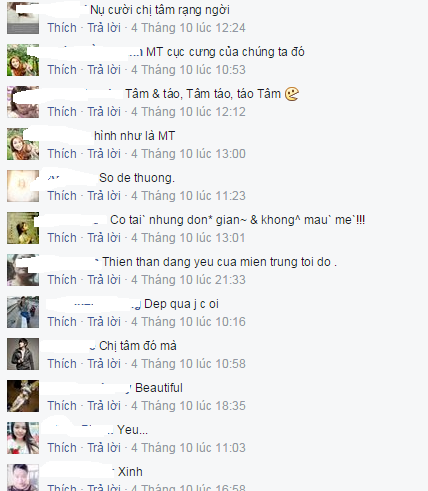The image size is (428, 491).
Task: Open the timestamp '4 Tháng 10 lúc 13:00'
Action: (188, 154)
